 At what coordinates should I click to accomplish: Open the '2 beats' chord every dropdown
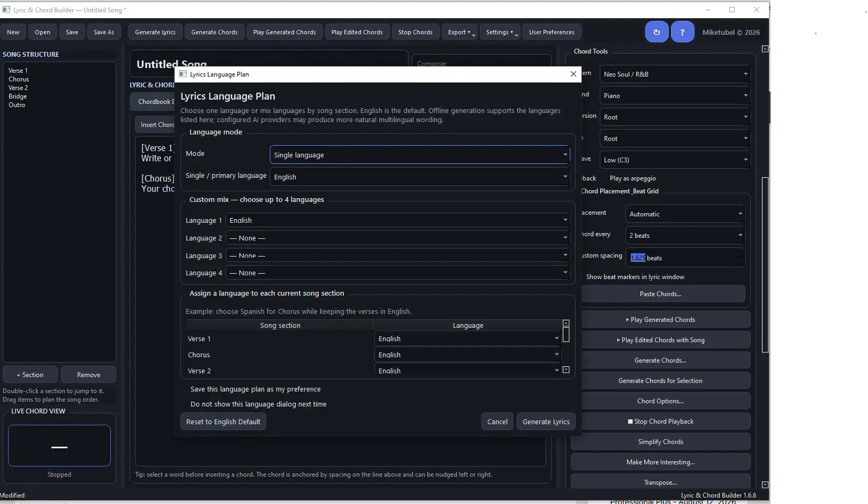685,235
